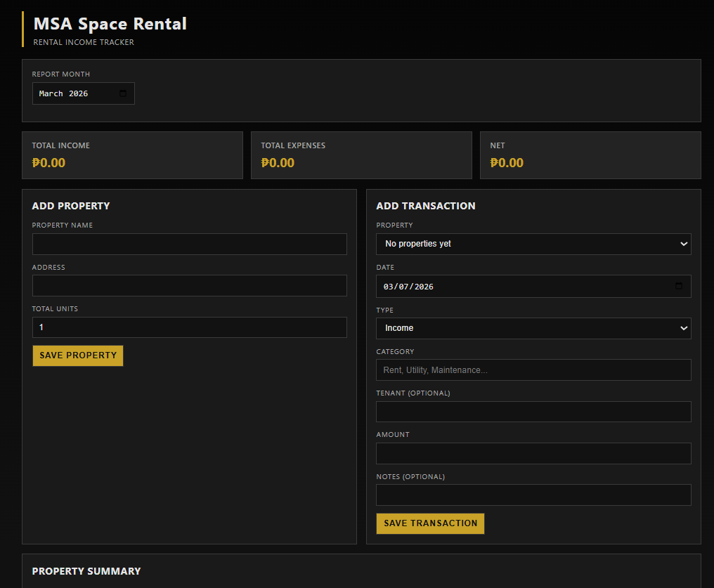Image resolution: width=714 pixels, height=588 pixels.
Task: Click the date picker icon in Add Transaction
Action: tap(679, 286)
